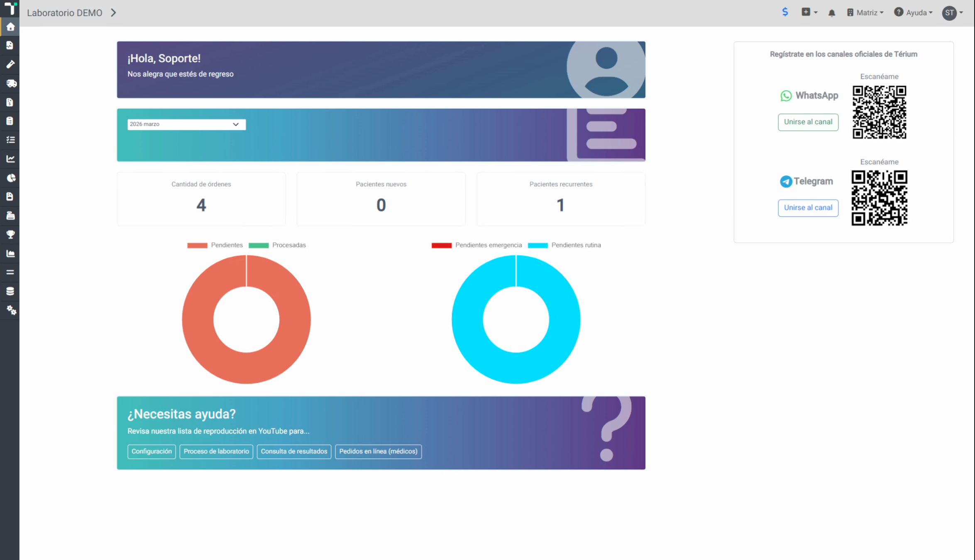Screen dimensions: 975x560
Task: Open the notifications bell
Action: [831, 13]
